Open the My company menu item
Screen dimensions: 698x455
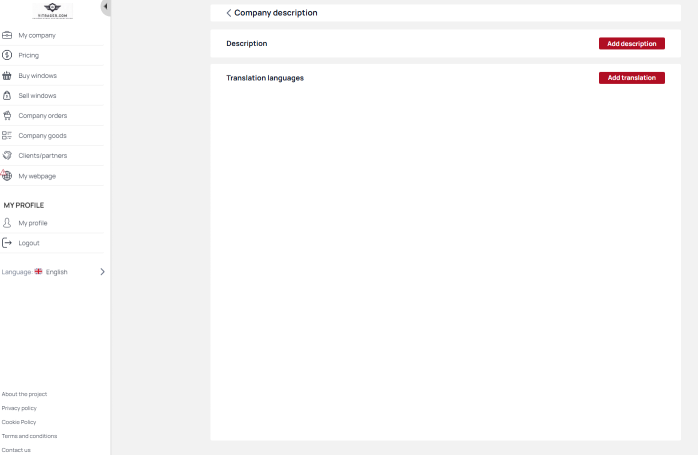(x=52, y=35)
